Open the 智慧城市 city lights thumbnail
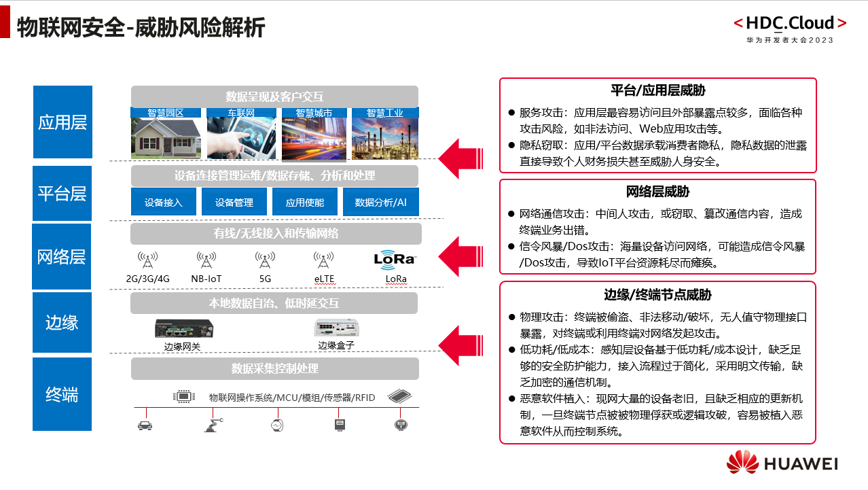The height and width of the screenshot is (490, 868). (x=314, y=139)
